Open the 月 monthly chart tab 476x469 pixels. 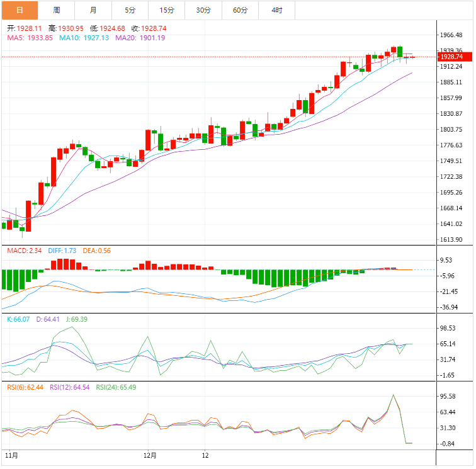point(93,10)
